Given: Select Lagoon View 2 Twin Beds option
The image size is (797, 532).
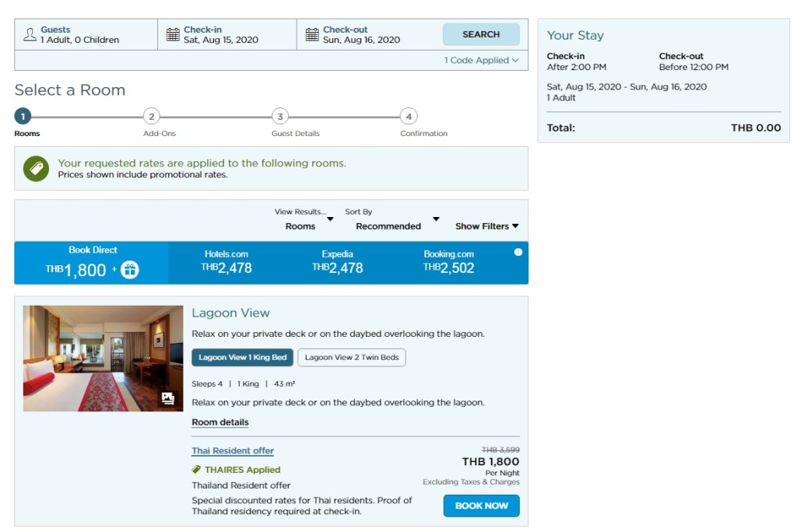Looking at the screenshot, I should click(352, 358).
